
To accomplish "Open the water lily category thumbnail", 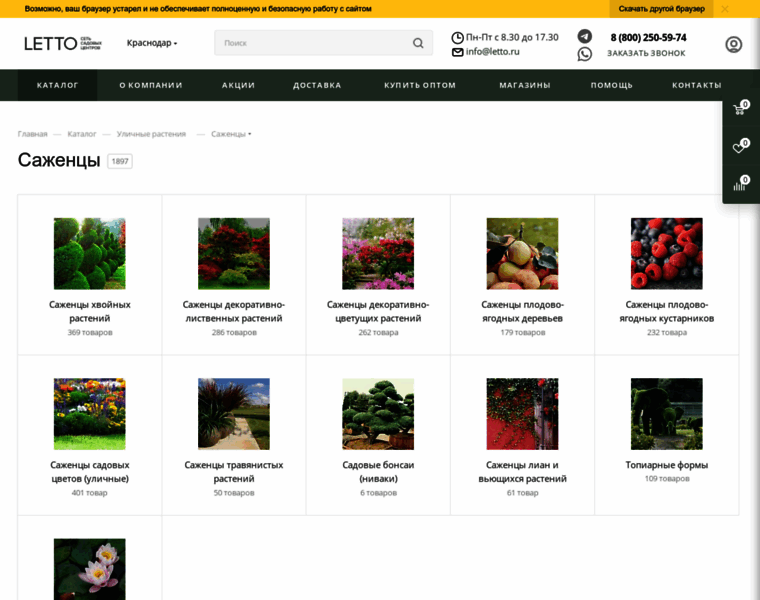I will tap(90, 569).
